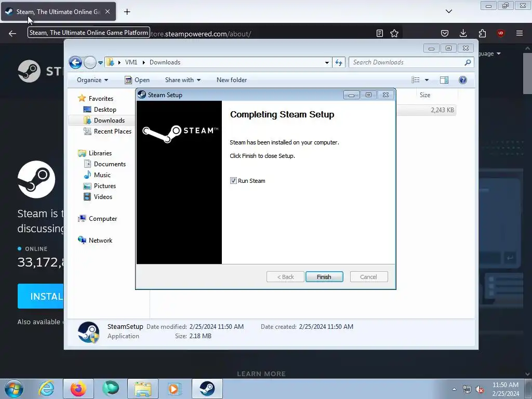The width and height of the screenshot is (532, 399).
Task: Open the Organize menu in Explorer
Action: [x=92, y=80]
